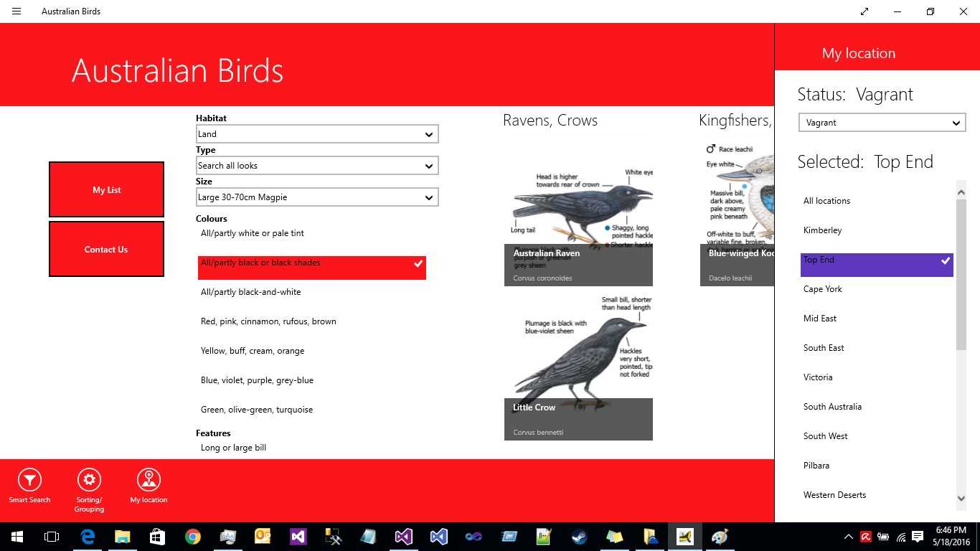Open Outlook from the taskbar
The height and width of the screenshot is (551, 980).
263,537
